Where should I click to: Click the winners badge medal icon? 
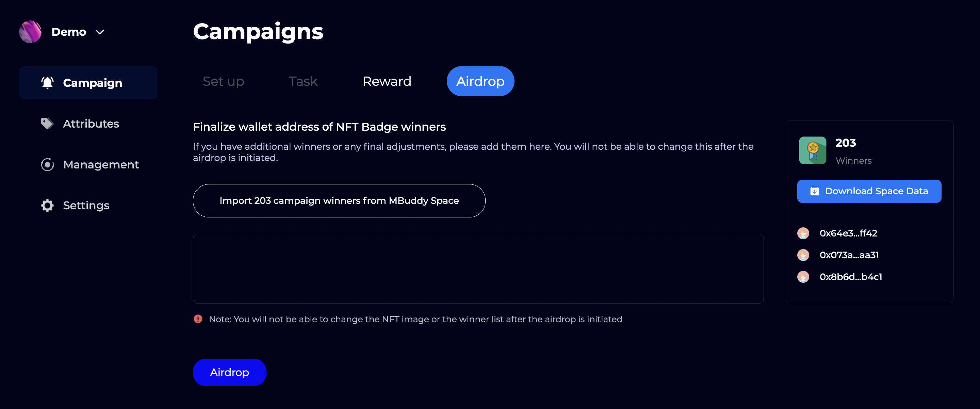pyautogui.click(x=812, y=150)
